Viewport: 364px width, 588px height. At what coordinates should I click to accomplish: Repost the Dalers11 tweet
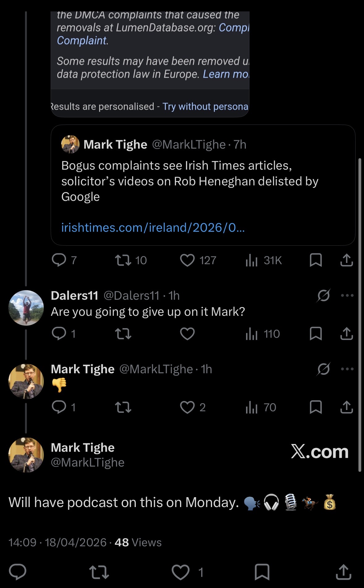(123, 334)
